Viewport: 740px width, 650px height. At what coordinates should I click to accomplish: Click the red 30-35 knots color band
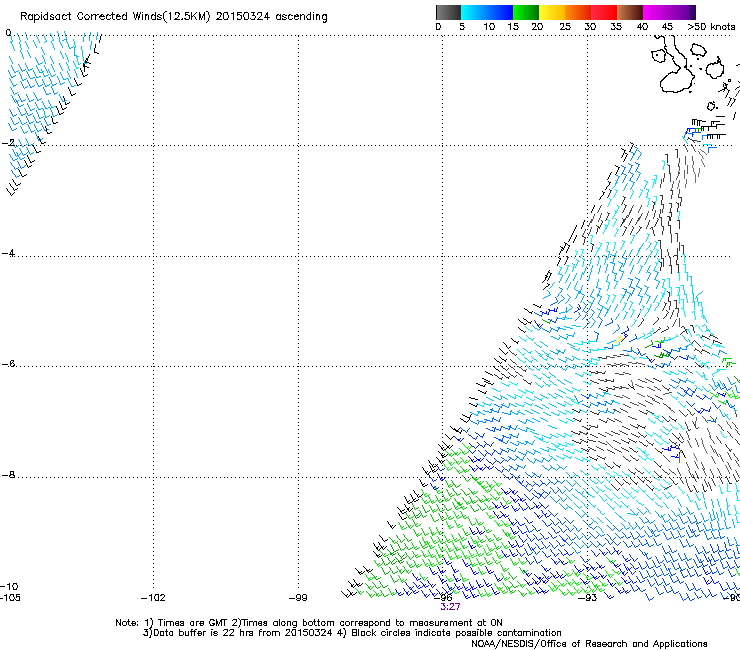604,12
